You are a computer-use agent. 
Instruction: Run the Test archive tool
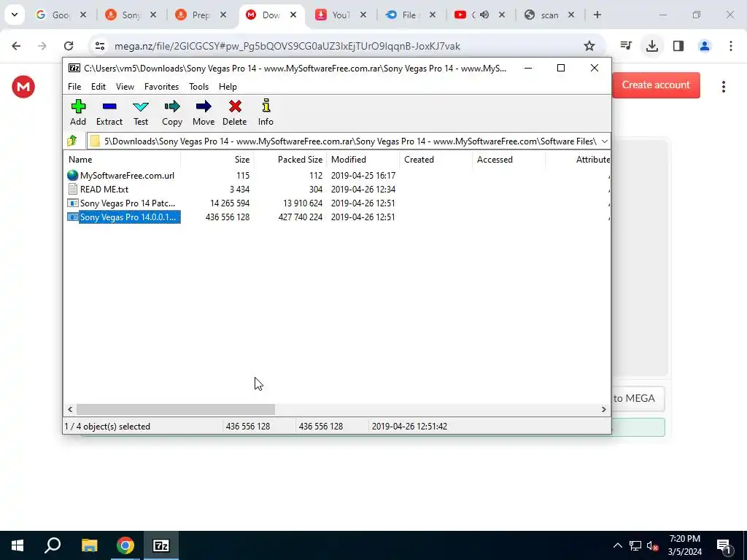[x=141, y=112]
